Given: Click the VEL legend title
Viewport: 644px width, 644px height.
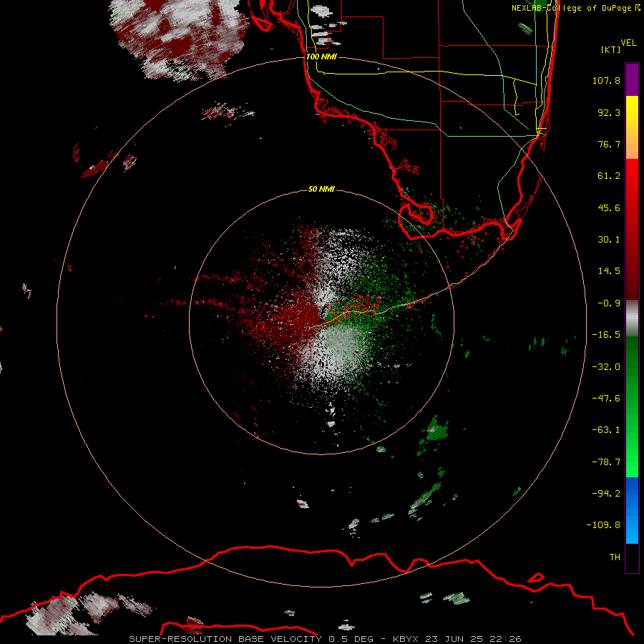Looking at the screenshot, I should [628, 43].
